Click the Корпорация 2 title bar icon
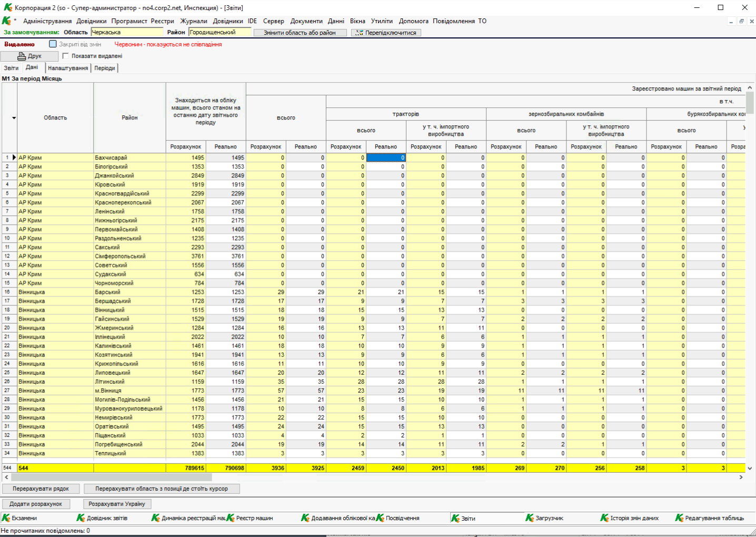Screen dimensions: 756x537 tap(7, 7)
